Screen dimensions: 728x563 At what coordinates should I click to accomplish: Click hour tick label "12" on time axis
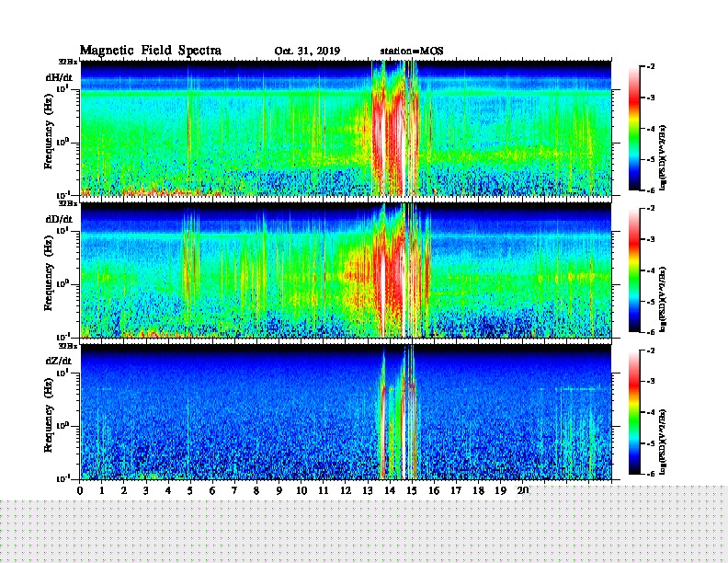346,491
